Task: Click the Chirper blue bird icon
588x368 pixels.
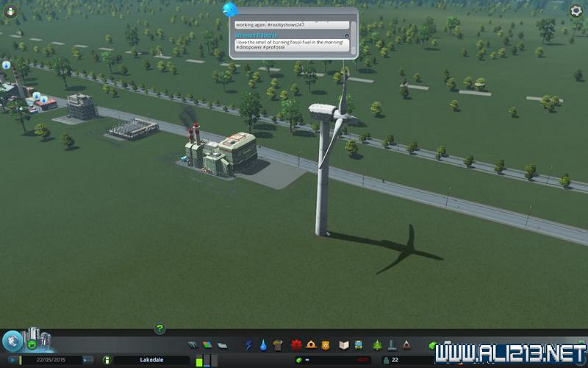Action: click(231, 9)
